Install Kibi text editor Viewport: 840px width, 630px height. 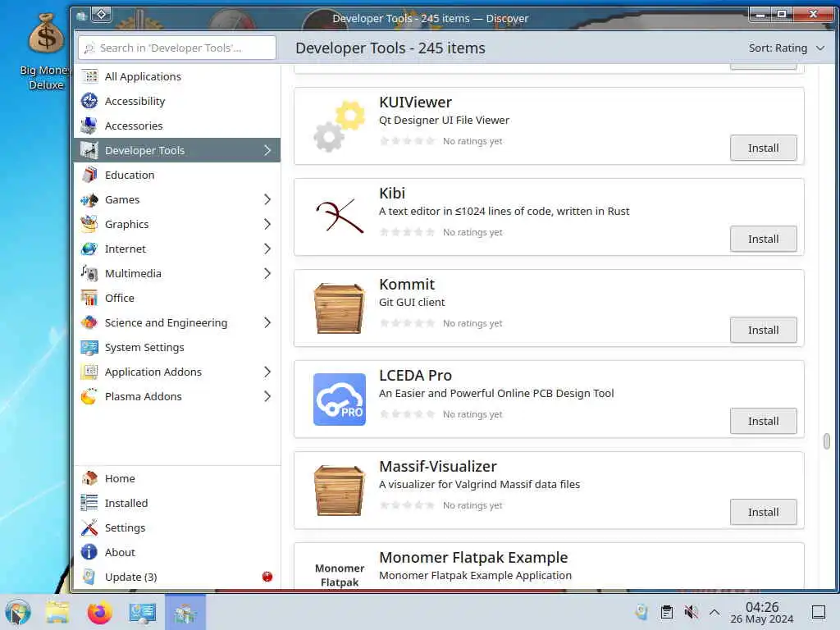pos(763,239)
